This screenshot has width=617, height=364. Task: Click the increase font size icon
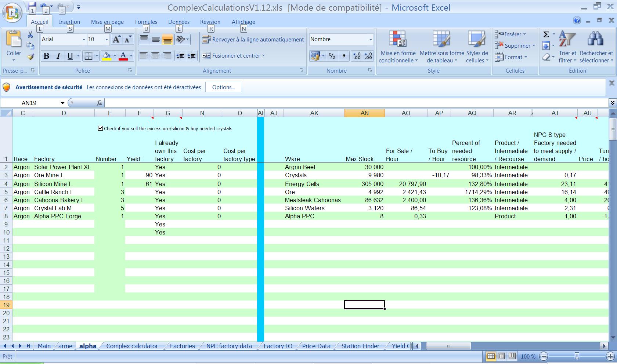116,39
